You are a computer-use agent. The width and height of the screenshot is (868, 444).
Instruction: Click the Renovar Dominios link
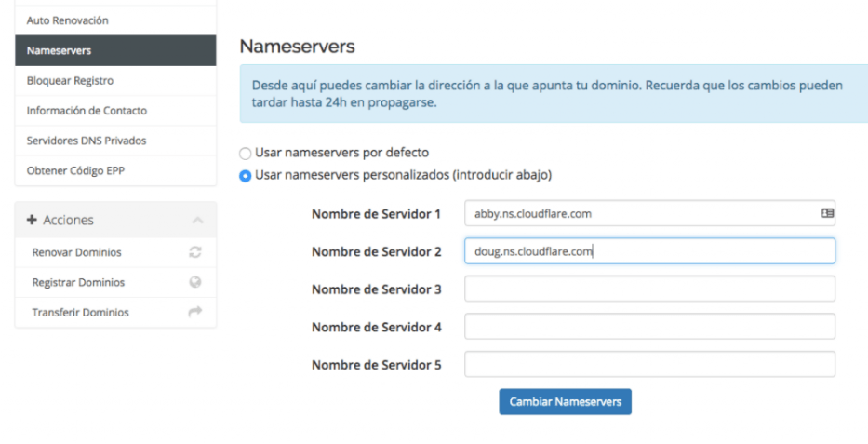[77, 252]
